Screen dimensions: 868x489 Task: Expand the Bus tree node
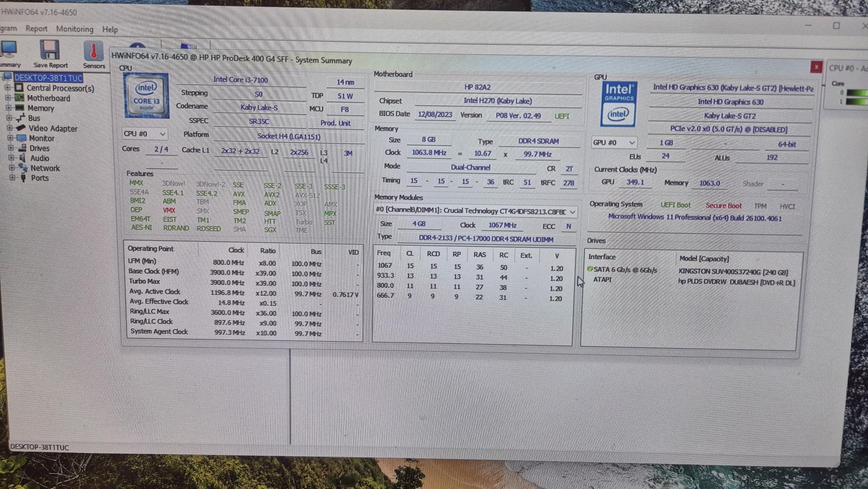tap(9, 118)
